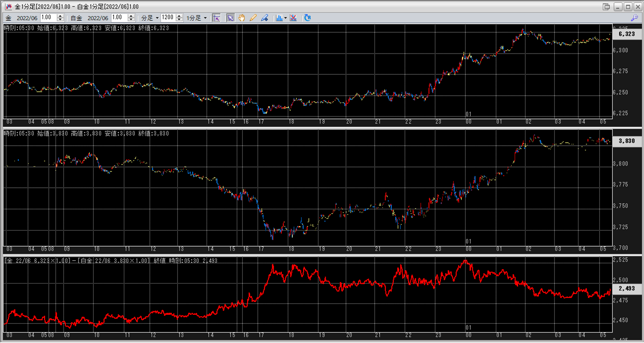644x343 pixels.
Task: Click the 2,493 spread value label
Action: point(626,288)
